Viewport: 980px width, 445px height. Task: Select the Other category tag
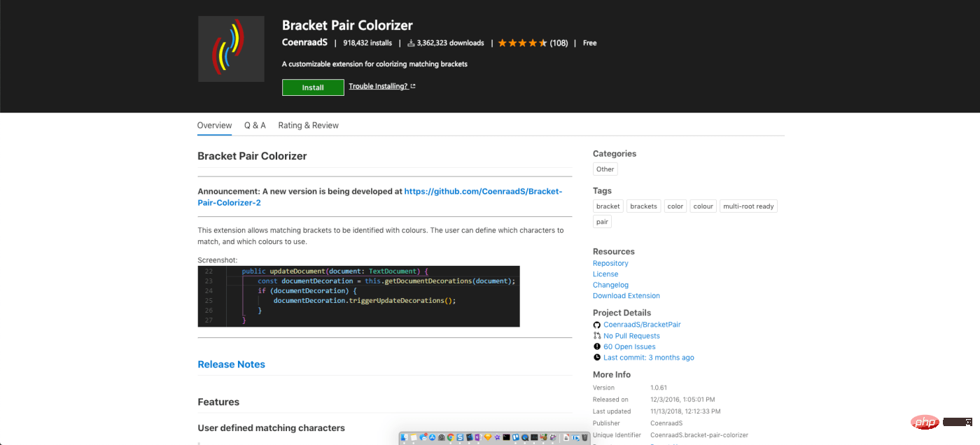pos(605,169)
